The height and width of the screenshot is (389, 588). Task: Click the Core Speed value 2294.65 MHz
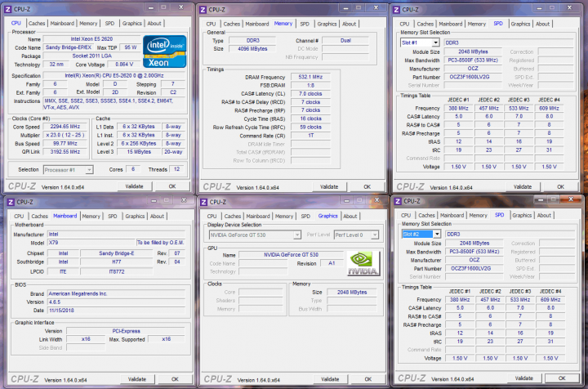pyautogui.click(x=65, y=127)
